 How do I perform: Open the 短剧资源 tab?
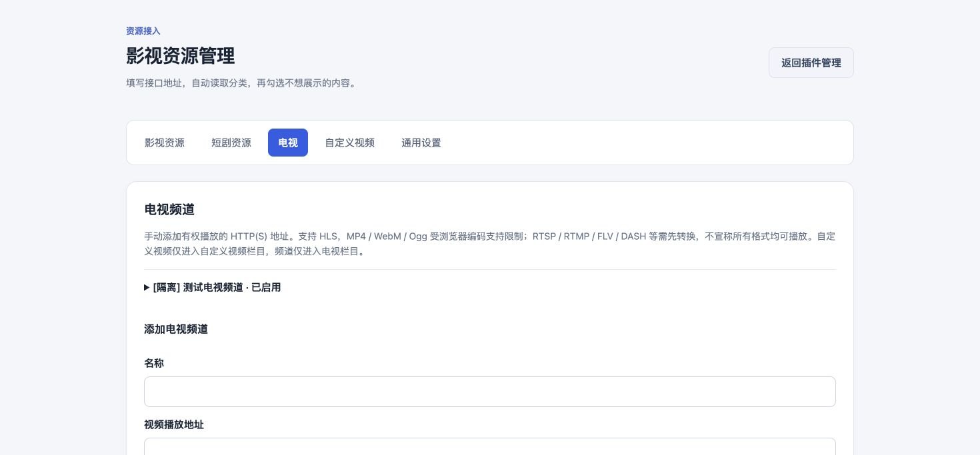point(231,143)
